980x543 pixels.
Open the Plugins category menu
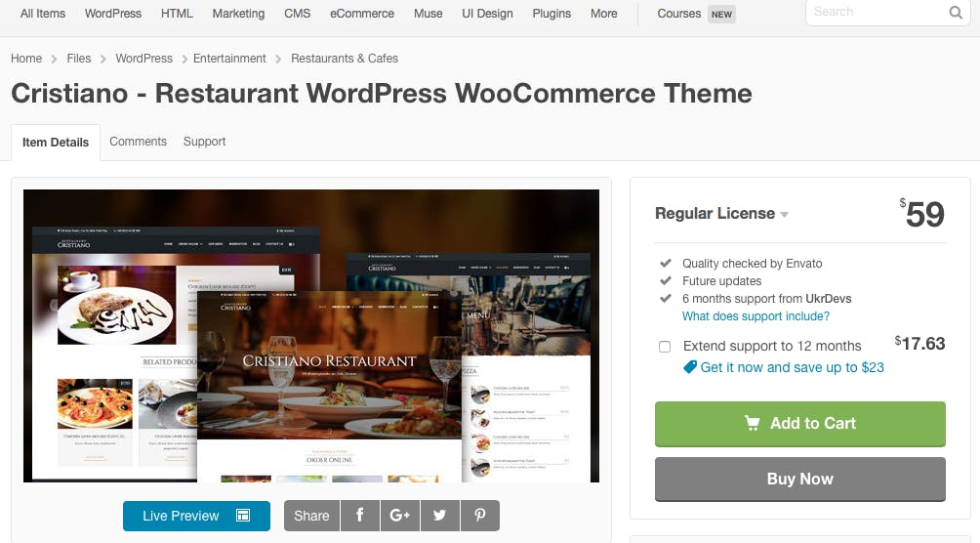click(551, 13)
